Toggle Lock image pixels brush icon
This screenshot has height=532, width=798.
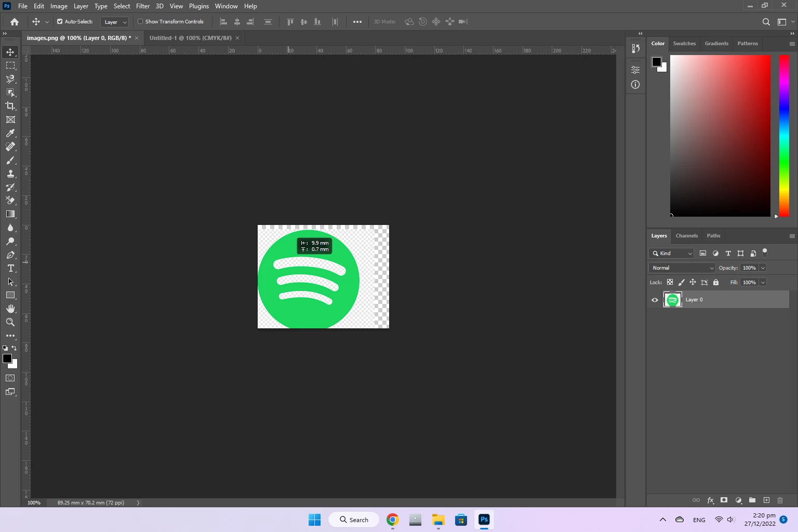pyautogui.click(x=681, y=282)
